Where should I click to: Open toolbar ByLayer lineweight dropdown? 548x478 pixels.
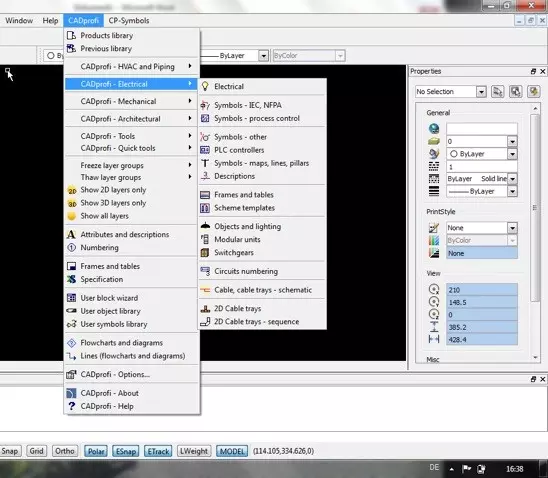coord(263,56)
